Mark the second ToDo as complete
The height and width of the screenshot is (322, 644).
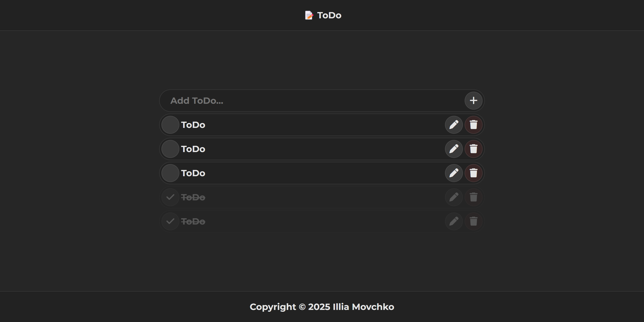[170, 149]
